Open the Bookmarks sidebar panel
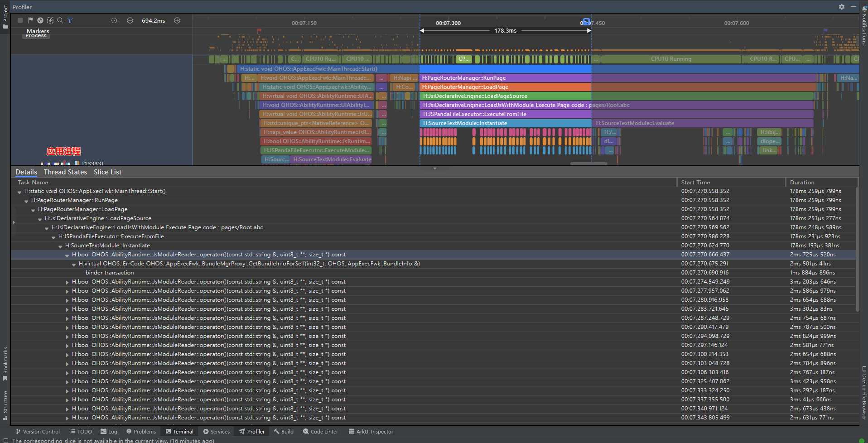The image size is (868, 443). click(x=5, y=364)
